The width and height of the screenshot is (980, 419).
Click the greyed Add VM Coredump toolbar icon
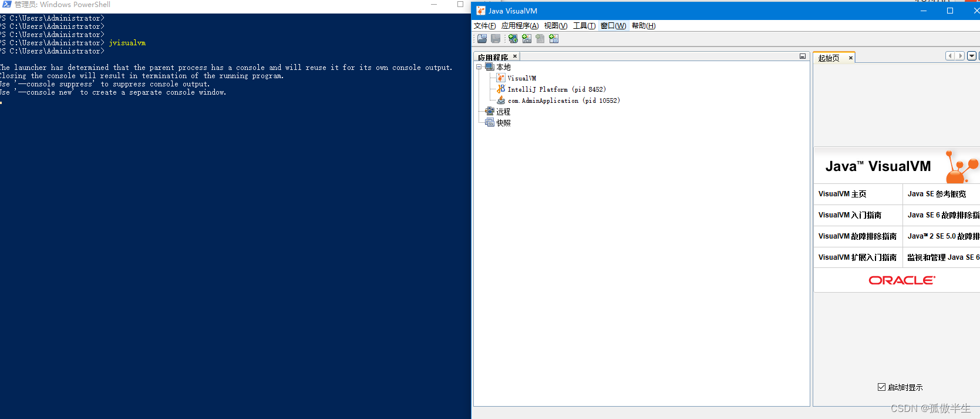(540, 39)
